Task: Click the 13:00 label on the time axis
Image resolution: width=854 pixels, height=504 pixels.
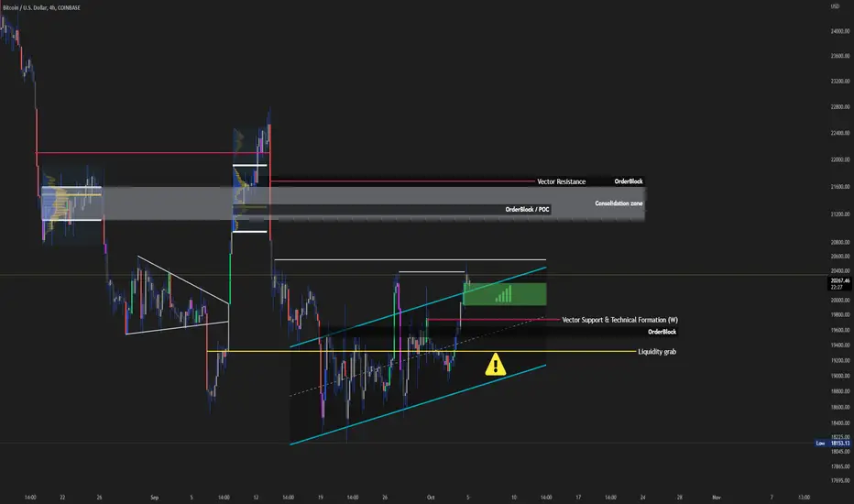Action: pos(804,497)
